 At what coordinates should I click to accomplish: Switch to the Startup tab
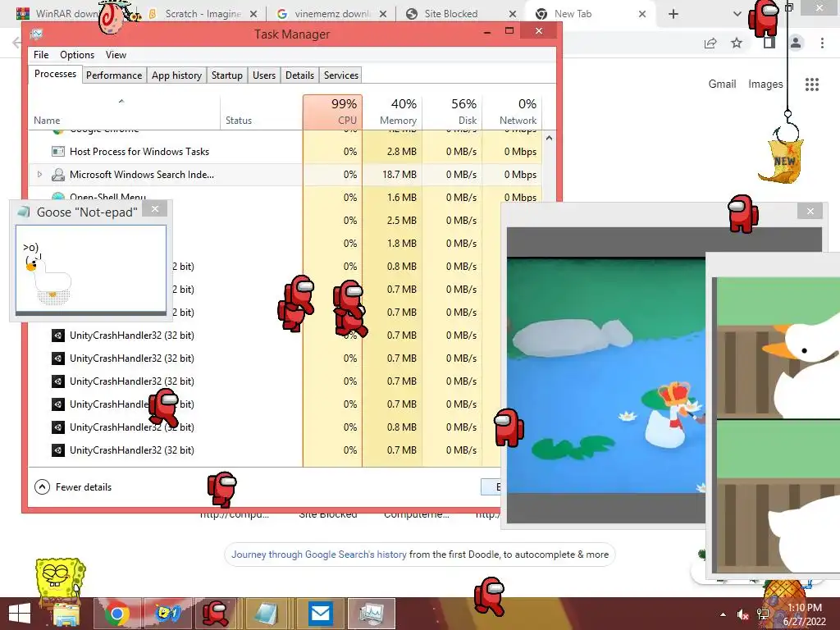tap(227, 75)
